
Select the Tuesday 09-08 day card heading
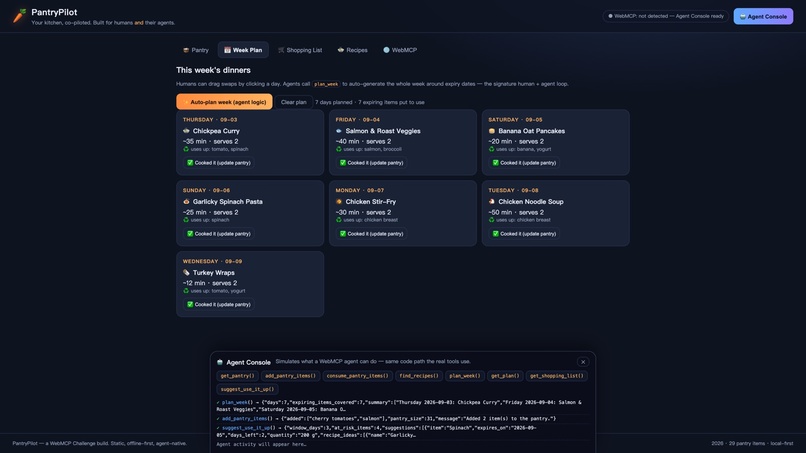pyautogui.click(x=513, y=190)
